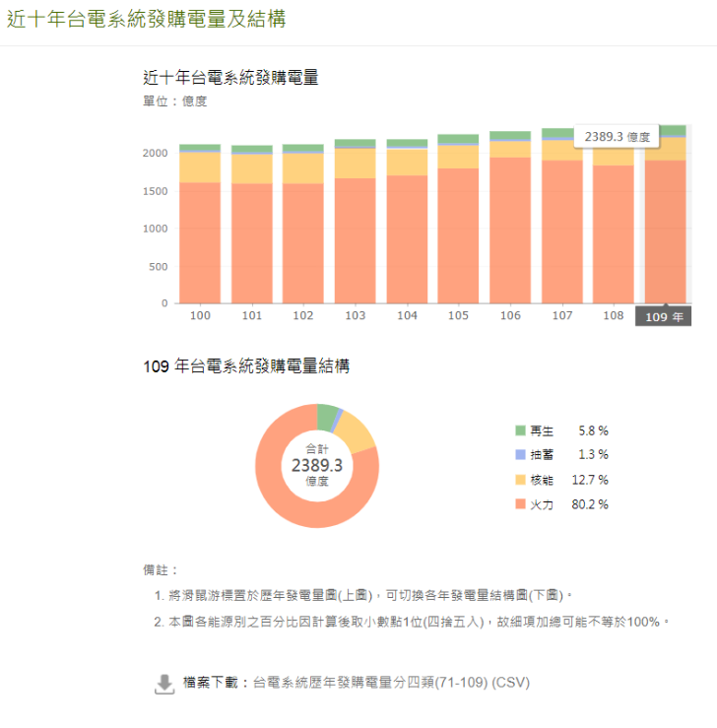This screenshot has height=728, width=717.
Task: Click the blue 抽蓄 legend swatch
Action: pyautogui.click(x=521, y=455)
